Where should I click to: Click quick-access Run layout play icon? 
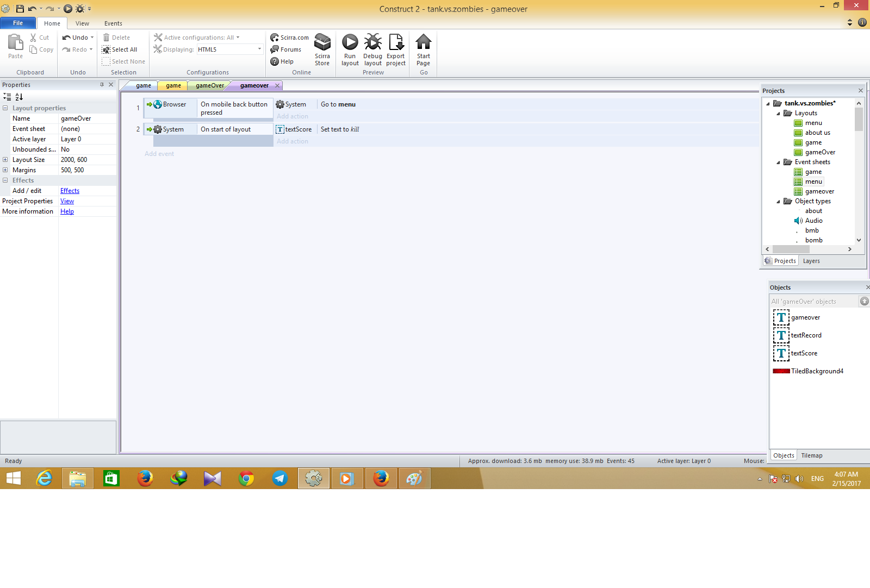(x=68, y=9)
